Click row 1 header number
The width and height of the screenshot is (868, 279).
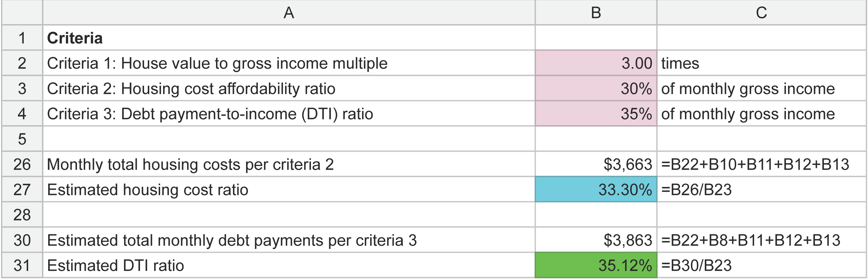pyautogui.click(x=22, y=38)
